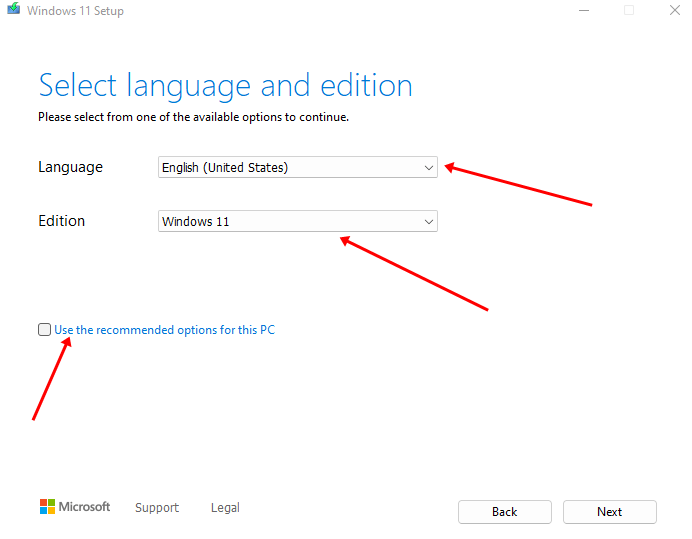
Task: Minimize the Windows 11 Setup window
Action: 583,11
